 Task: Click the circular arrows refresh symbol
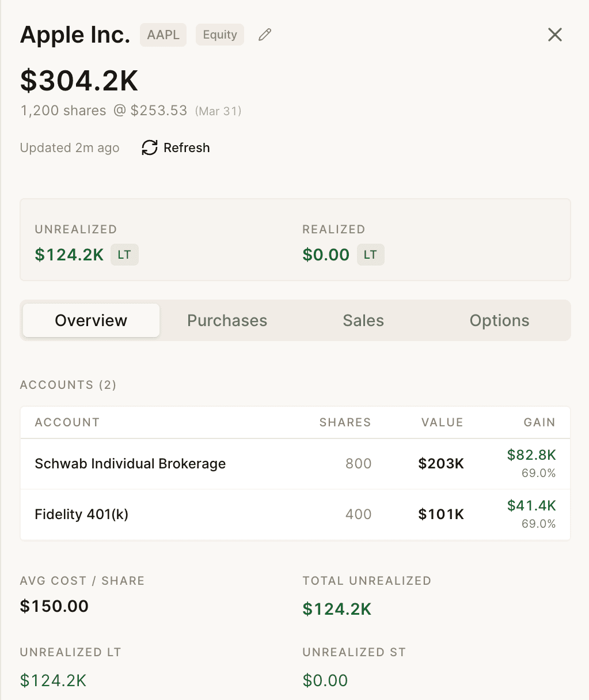pyautogui.click(x=149, y=147)
